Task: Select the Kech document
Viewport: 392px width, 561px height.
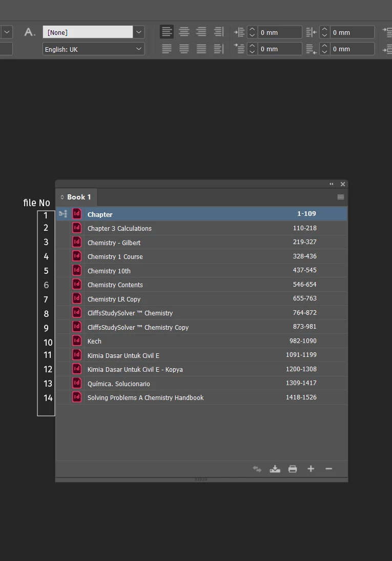Action: [x=201, y=341]
